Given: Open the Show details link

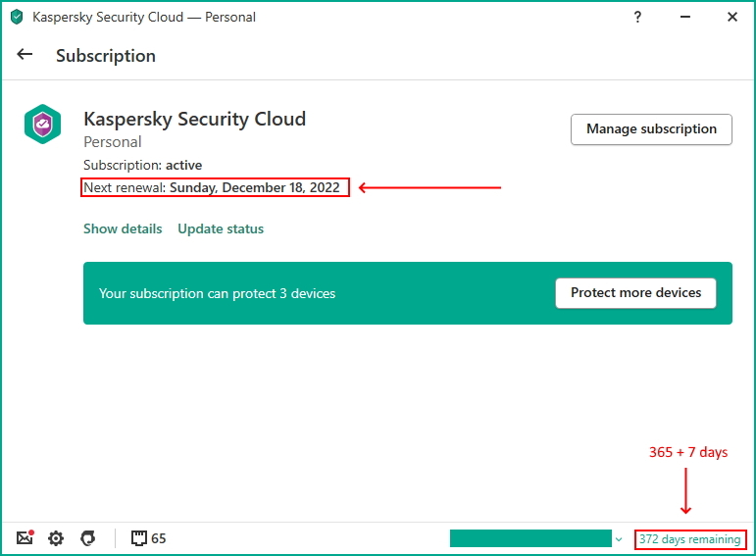Looking at the screenshot, I should [123, 228].
